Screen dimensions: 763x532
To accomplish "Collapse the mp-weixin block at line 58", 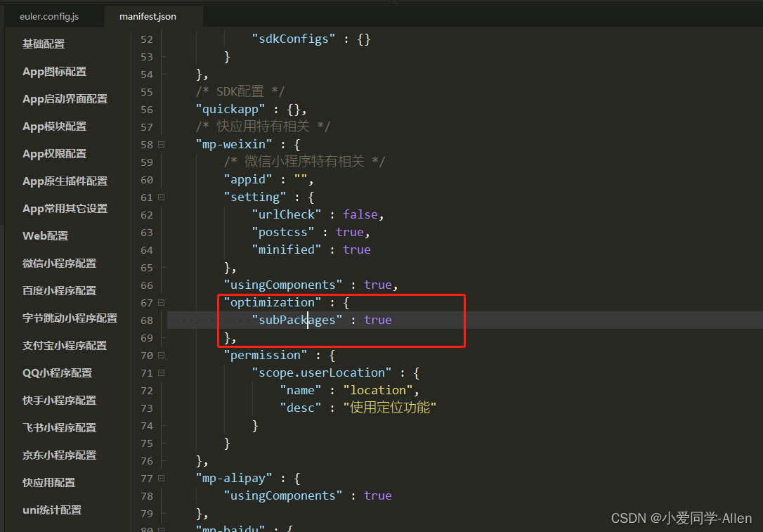I will 160,144.
